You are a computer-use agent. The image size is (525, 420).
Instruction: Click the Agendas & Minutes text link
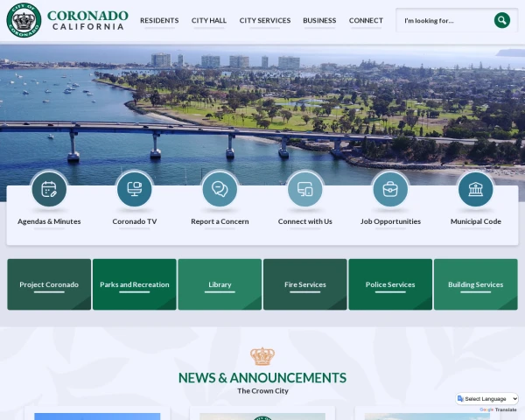click(49, 221)
